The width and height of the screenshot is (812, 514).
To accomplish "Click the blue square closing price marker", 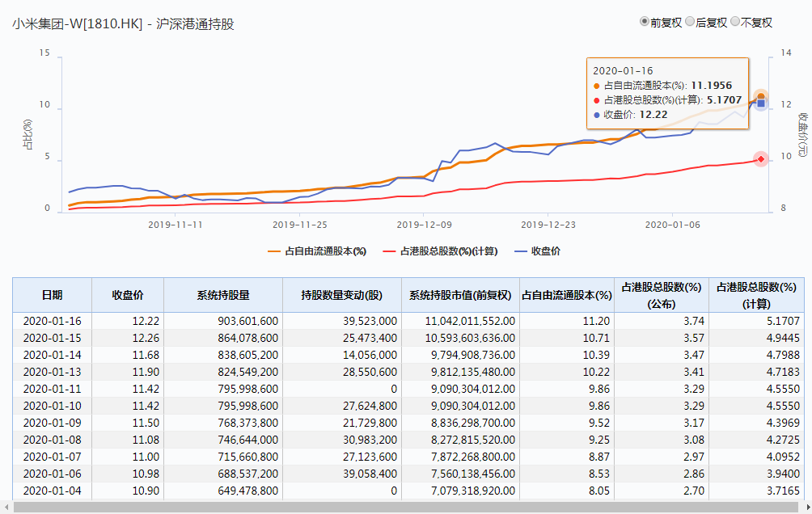I will click(x=761, y=103).
